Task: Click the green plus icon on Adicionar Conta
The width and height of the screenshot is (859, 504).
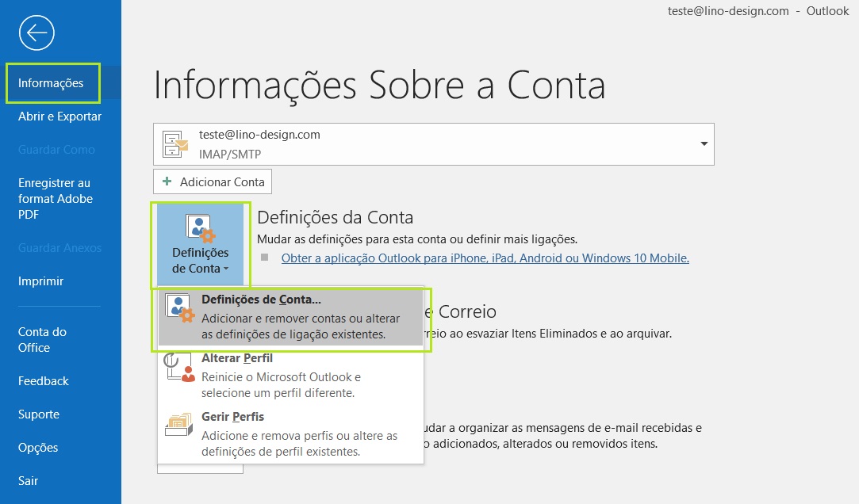Action: pos(167,181)
